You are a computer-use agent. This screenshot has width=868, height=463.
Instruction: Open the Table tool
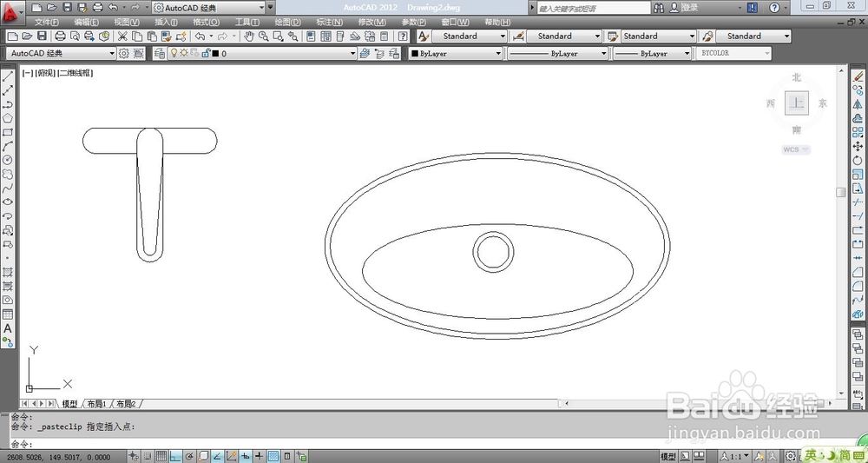click(x=8, y=314)
